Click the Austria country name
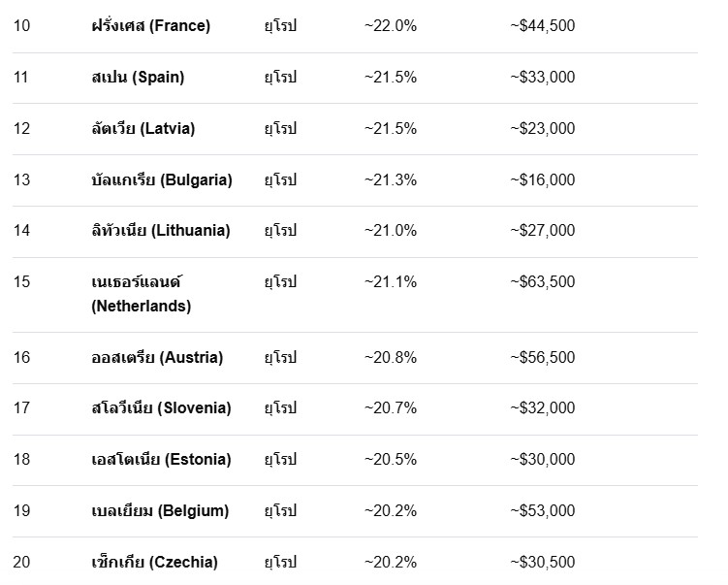This screenshot has width=728, height=585. (157, 357)
